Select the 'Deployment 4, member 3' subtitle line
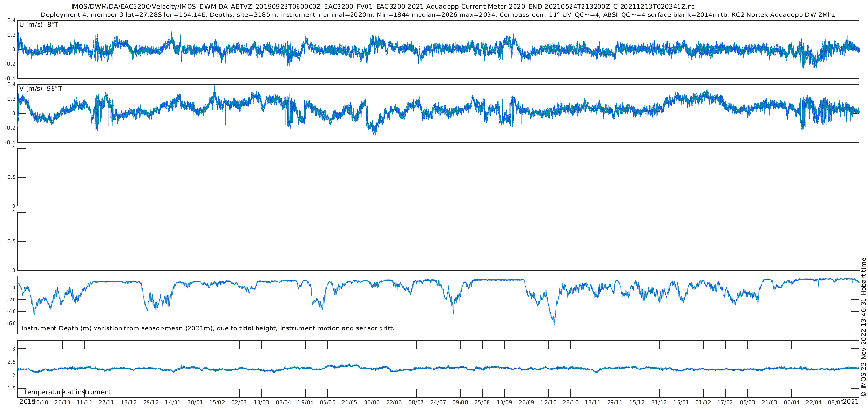868x410 pixels. [x=438, y=15]
